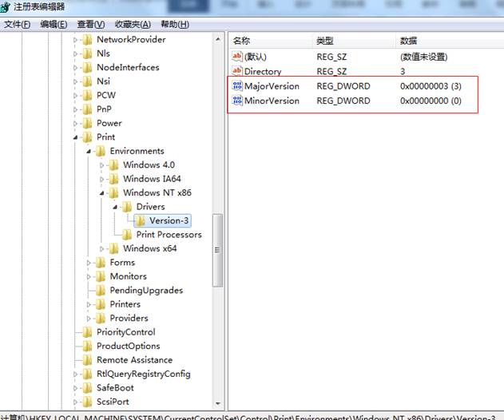Click the (默认) default value icon
Viewport: 504px width, 420px height.
tap(236, 57)
